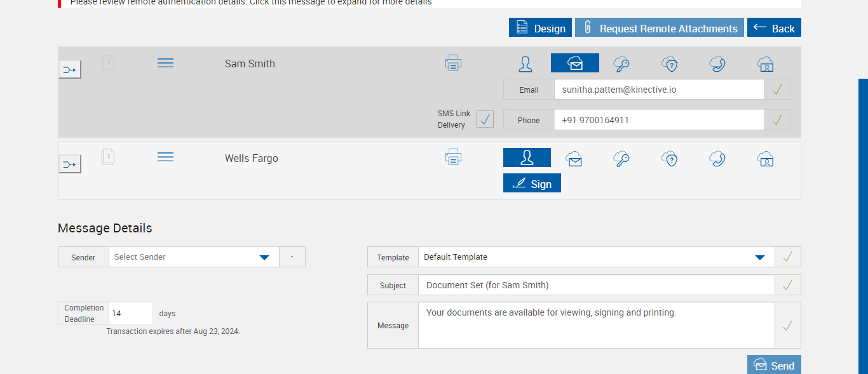Pick cloud shield question icon for Wells Fargo

point(669,158)
